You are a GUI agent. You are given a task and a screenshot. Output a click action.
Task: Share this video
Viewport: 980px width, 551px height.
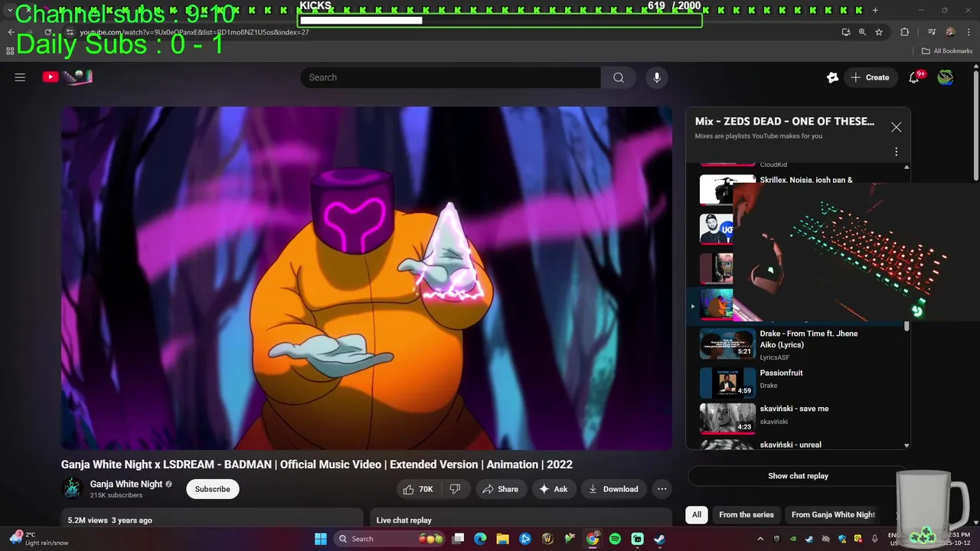(501, 489)
